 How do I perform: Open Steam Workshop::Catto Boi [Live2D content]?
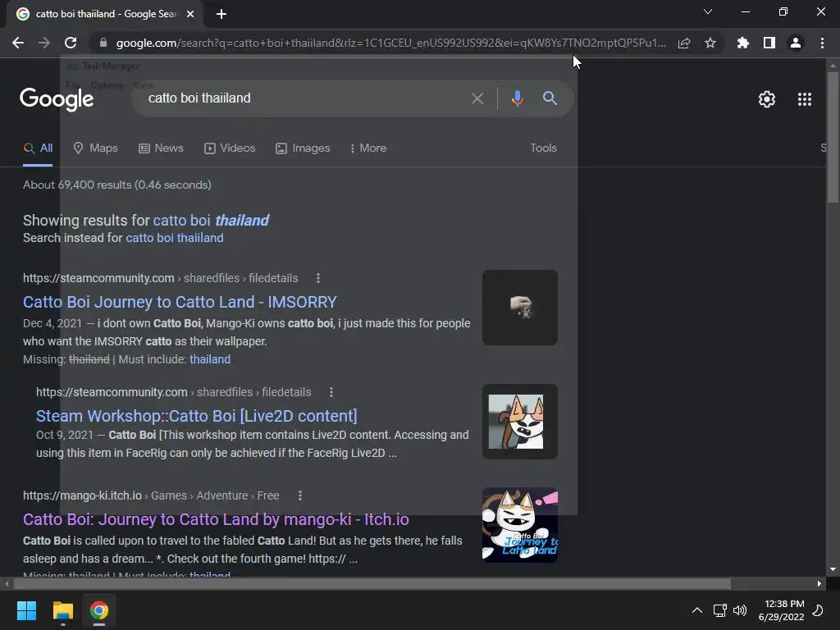(x=197, y=416)
